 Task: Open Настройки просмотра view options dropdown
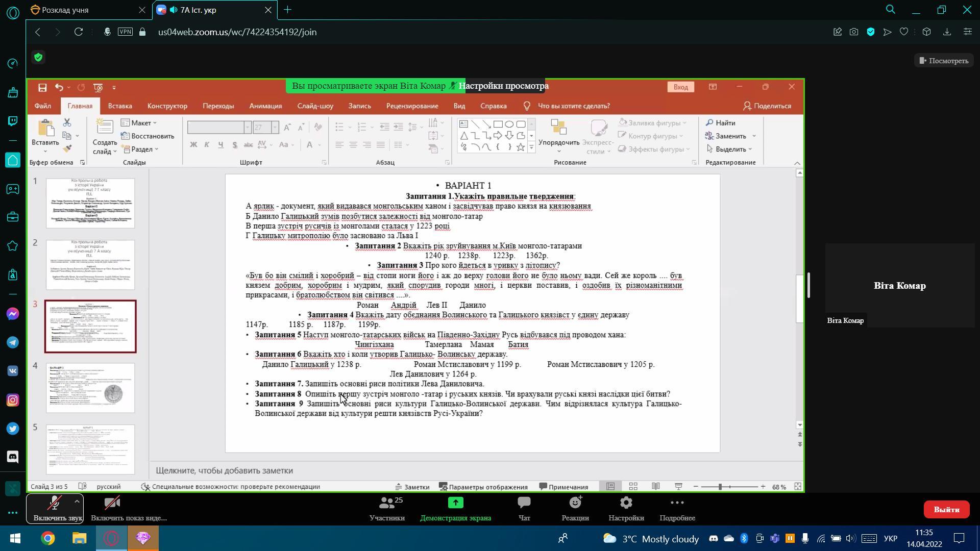click(504, 86)
